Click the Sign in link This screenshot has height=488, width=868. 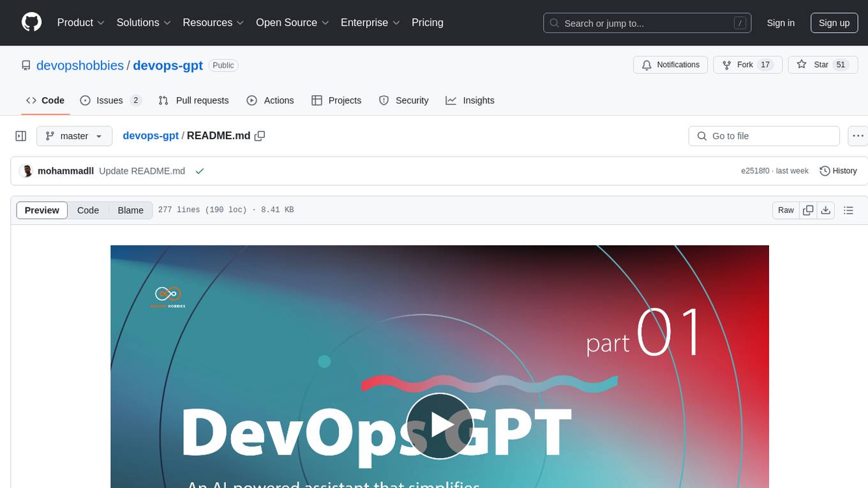click(x=781, y=23)
